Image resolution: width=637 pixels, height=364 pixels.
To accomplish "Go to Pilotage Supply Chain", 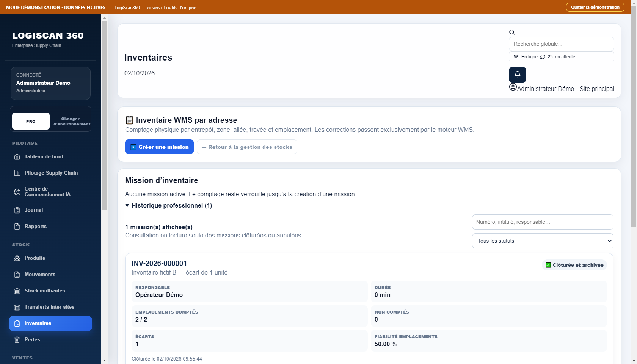I will click(51, 173).
